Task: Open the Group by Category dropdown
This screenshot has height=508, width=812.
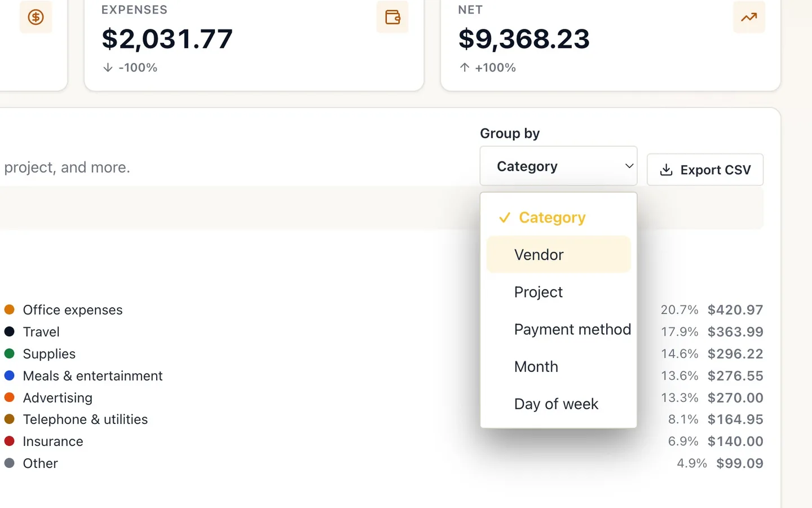Action: pos(558,166)
